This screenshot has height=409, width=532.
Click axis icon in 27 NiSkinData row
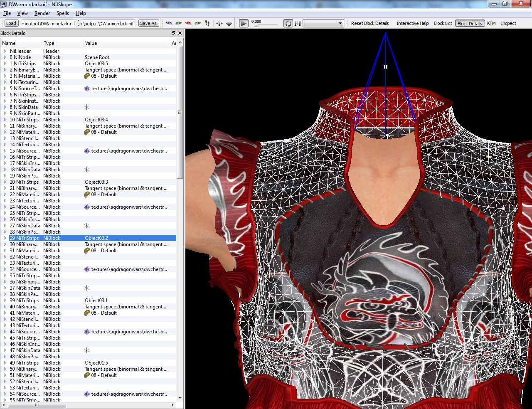[x=87, y=226]
